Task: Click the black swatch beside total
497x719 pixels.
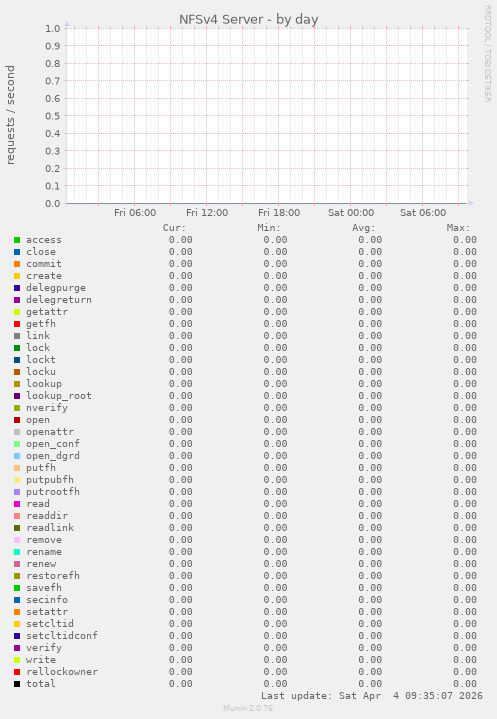Action: pyautogui.click(x=17, y=684)
